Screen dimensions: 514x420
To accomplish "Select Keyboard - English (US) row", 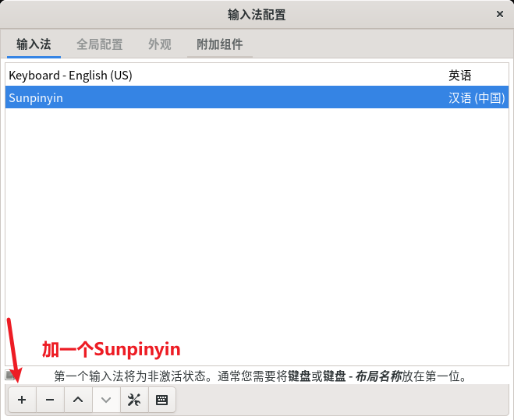I will pyautogui.click(x=257, y=76).
